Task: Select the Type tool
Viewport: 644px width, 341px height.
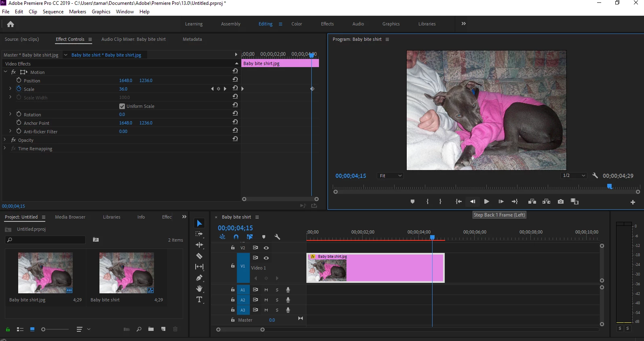Action: coord(199,299)
